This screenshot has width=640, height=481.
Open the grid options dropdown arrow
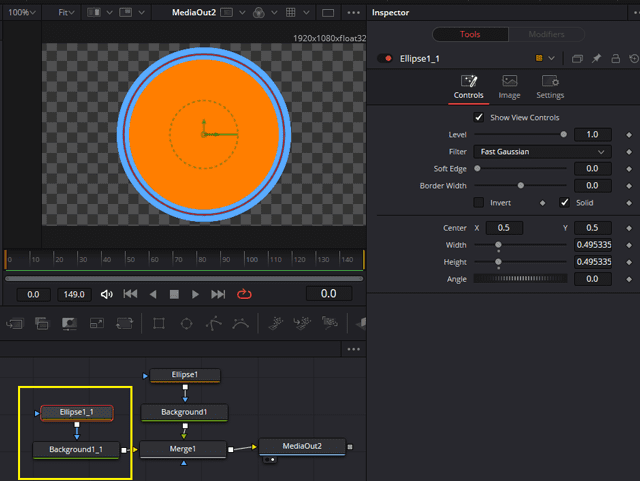[306, 13]
